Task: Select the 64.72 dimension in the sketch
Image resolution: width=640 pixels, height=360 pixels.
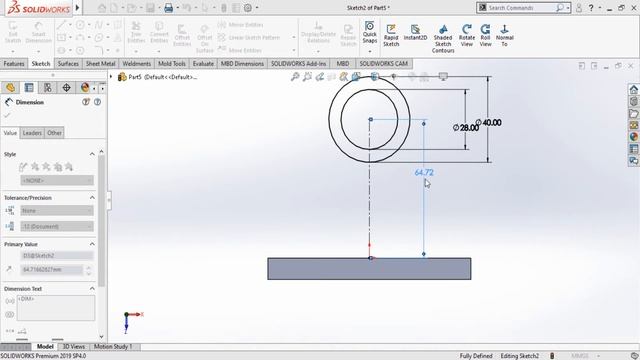Action: coord(424,173)
